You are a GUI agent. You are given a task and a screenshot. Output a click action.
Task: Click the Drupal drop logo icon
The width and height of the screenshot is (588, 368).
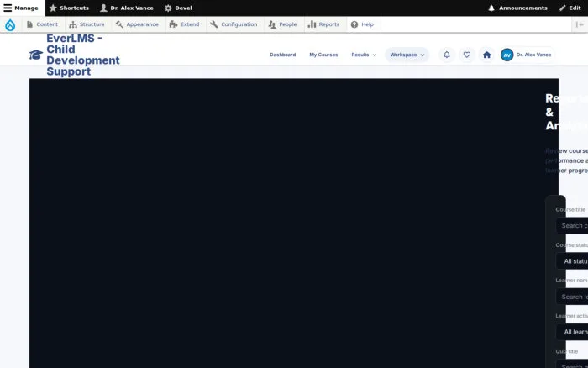[x=10, y=24]
